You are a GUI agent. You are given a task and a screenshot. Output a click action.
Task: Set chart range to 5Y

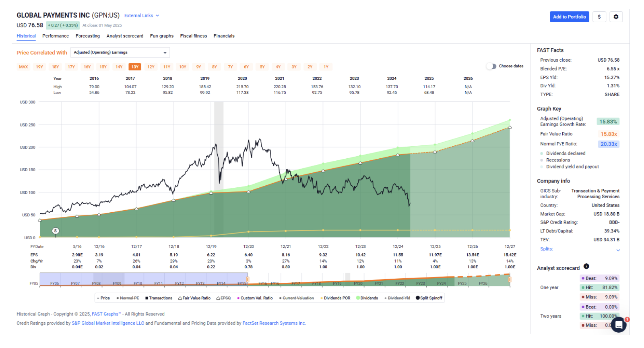pos(262,67)
